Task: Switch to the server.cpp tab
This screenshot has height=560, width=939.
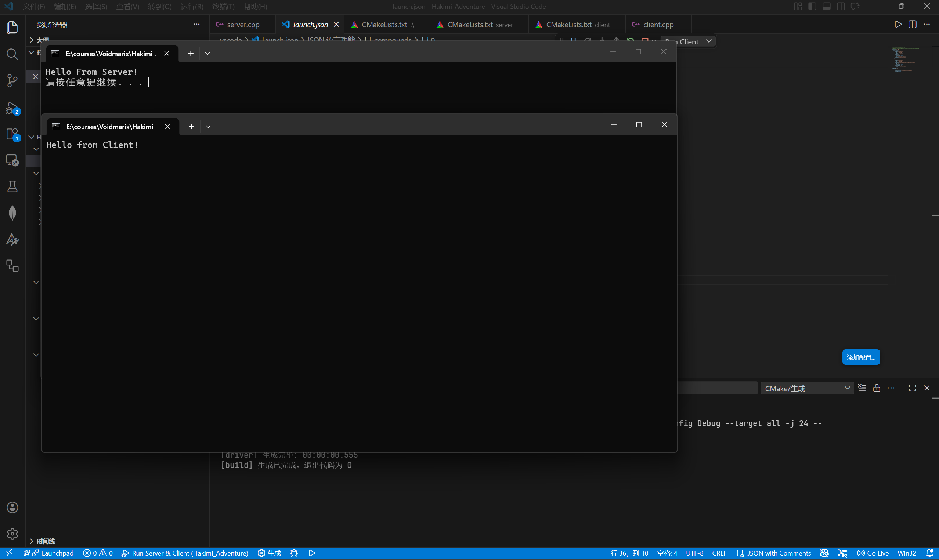Action: point(243,25)
